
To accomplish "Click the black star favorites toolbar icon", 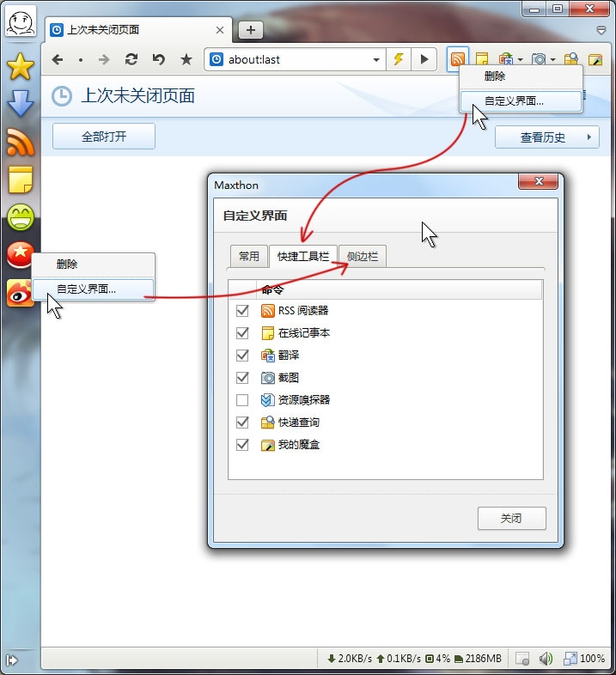I will 186,59.
